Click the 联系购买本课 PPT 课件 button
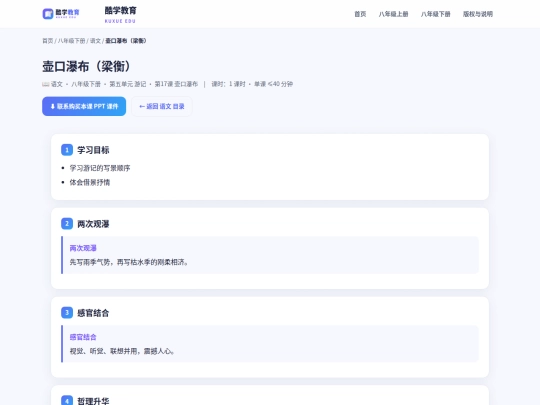This screenshot has height=405, width=540. coord(84,106)
